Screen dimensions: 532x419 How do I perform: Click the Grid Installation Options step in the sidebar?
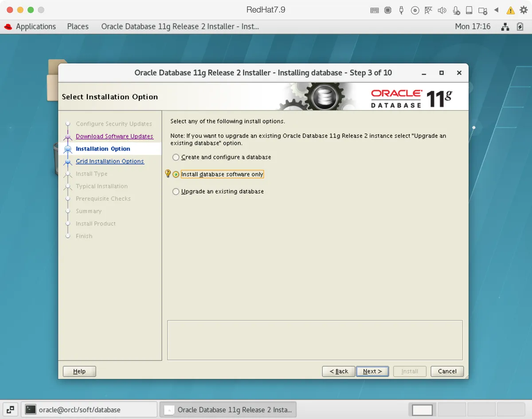coord(110,161)
